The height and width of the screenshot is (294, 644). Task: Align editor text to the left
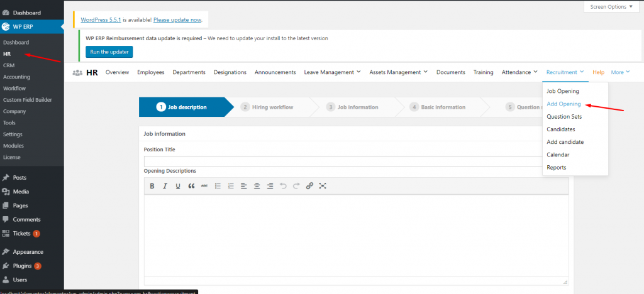click(x=243, y=186)
